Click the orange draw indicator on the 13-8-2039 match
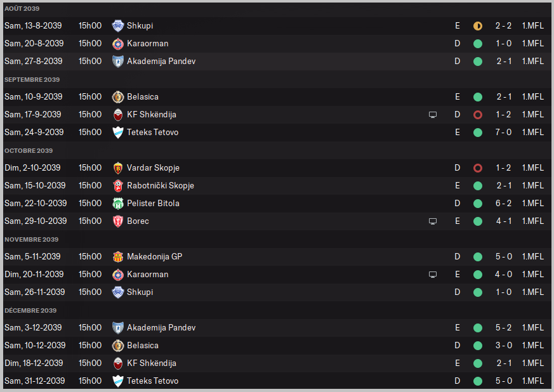Image resolution: width=554 pixels, height=392 pixels. (478, 26)
